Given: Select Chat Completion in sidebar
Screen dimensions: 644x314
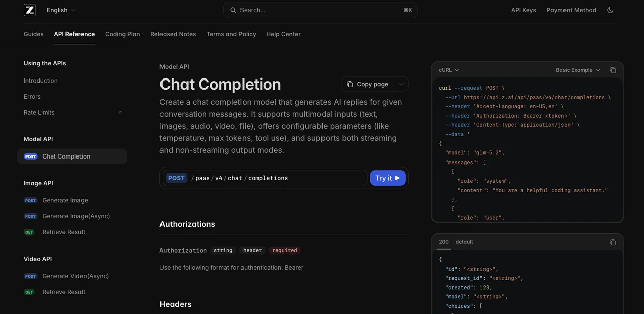Looking at the screenshot, I should coord(72,156).
